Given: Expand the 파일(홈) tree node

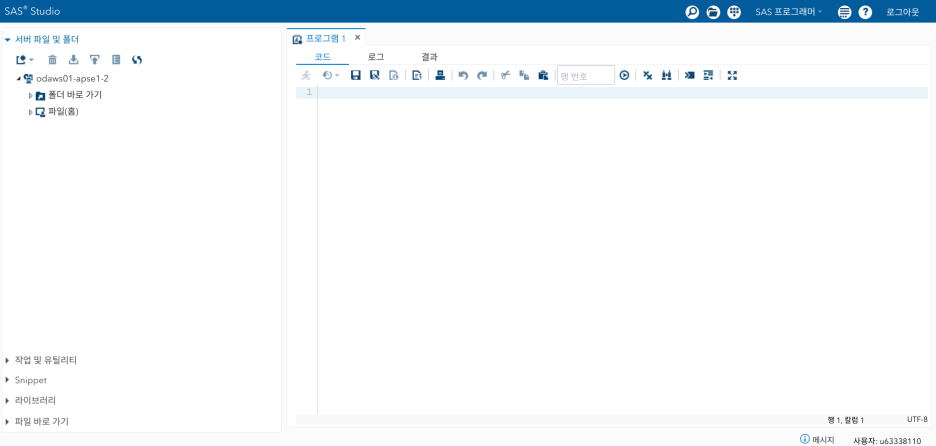Looking at the screenshot, I should point(30,112).
